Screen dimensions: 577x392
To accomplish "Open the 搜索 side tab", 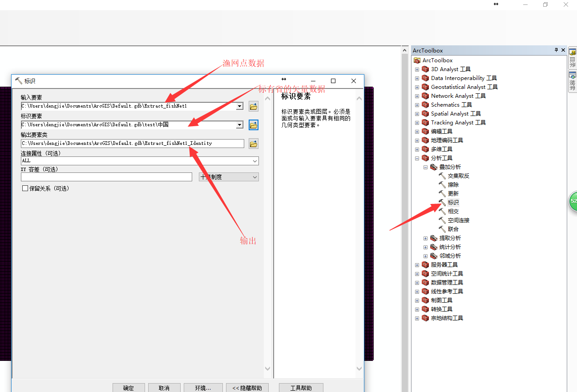I will [573, 82].
